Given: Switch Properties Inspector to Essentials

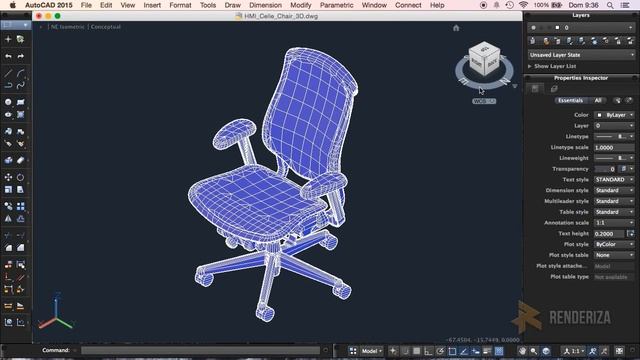Looking at the screenshot, I should [571, 100].
